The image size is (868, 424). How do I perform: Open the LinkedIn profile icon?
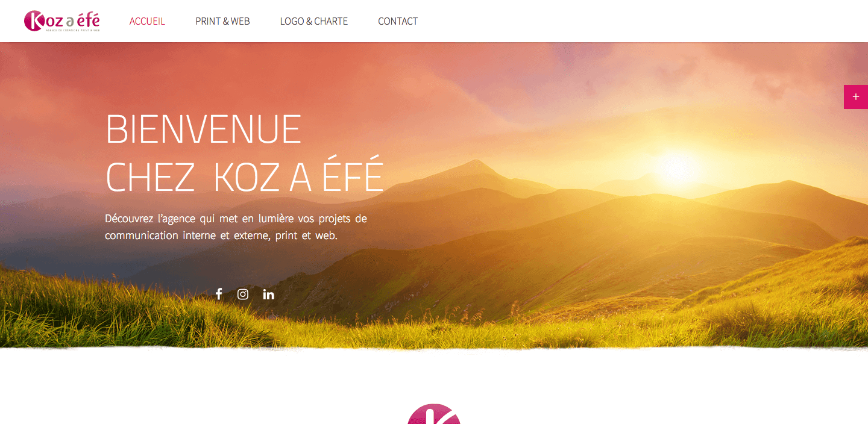point(268,294)
